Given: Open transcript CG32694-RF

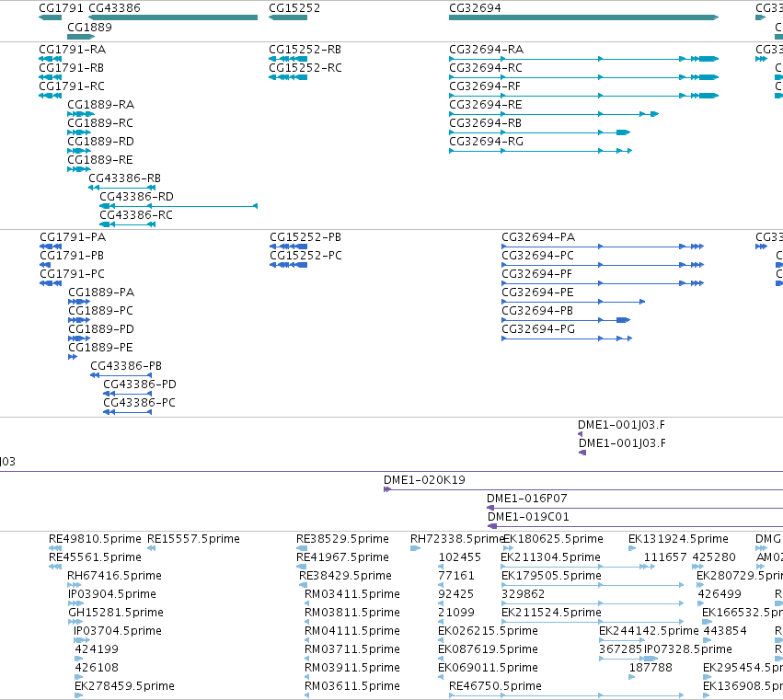Looking at the screenshot, I should point(485,86).
